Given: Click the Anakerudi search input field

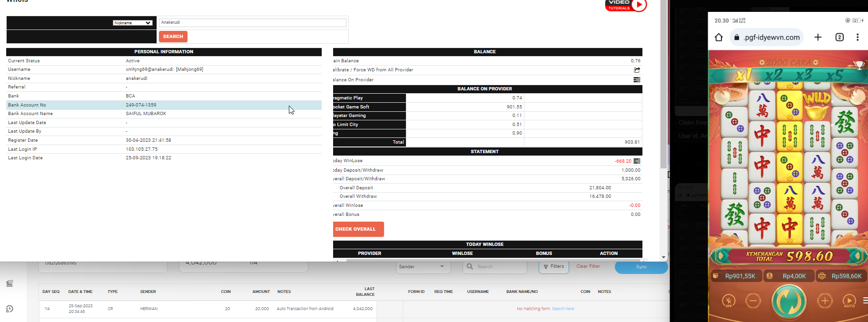Looking at the screenshot, I should 253,23.
